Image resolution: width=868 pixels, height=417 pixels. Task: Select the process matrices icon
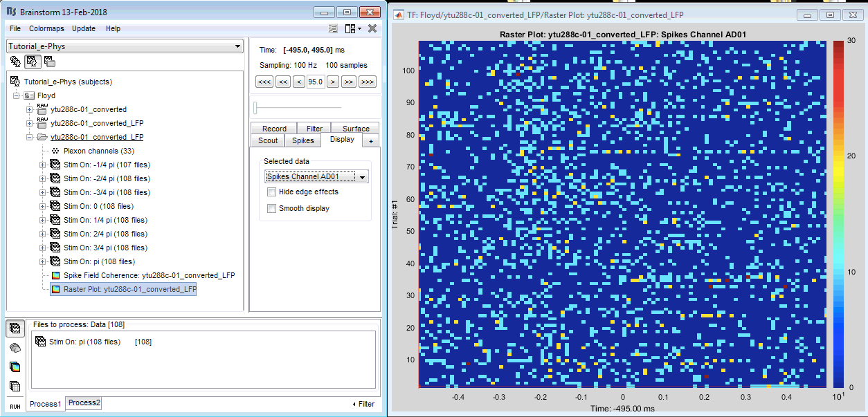[15, 386]
